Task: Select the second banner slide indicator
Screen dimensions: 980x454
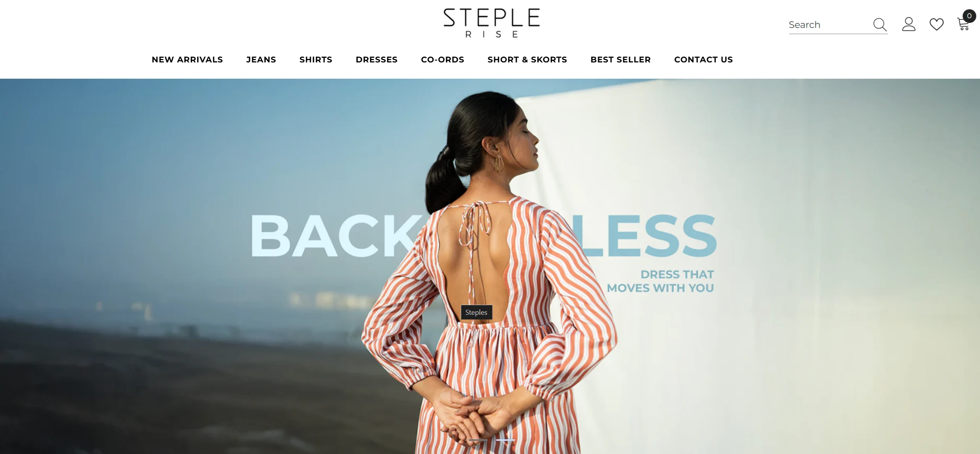Action: click(505, 440)
